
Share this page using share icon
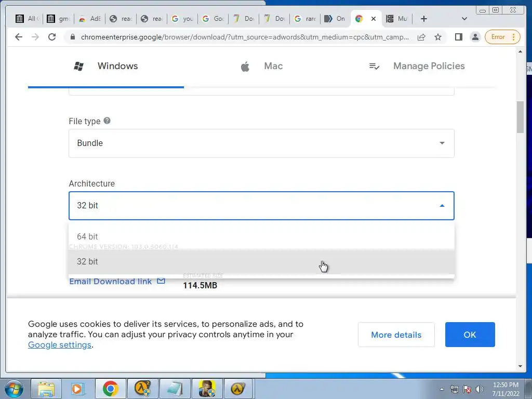[421, 37]
